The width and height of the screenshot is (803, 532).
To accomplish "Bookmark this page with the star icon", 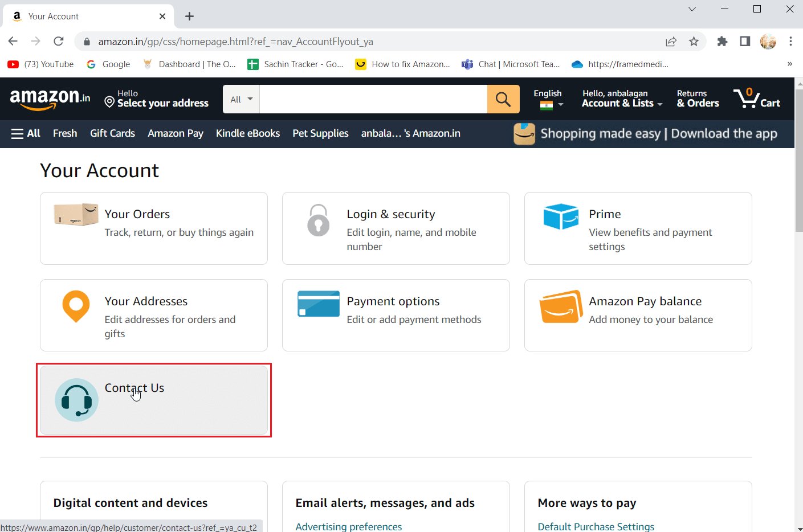I will [x=694, y=41].
